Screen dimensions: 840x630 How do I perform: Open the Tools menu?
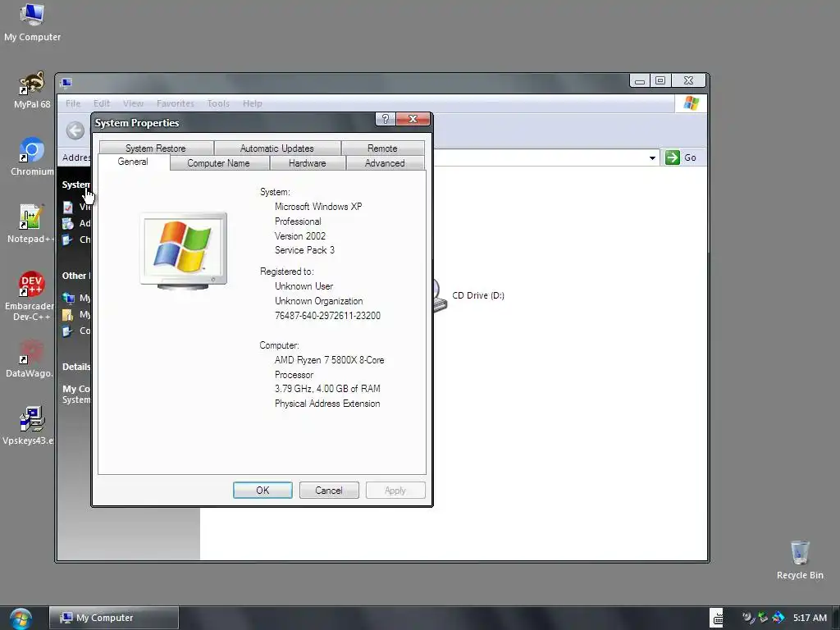[x=218, y=103]
